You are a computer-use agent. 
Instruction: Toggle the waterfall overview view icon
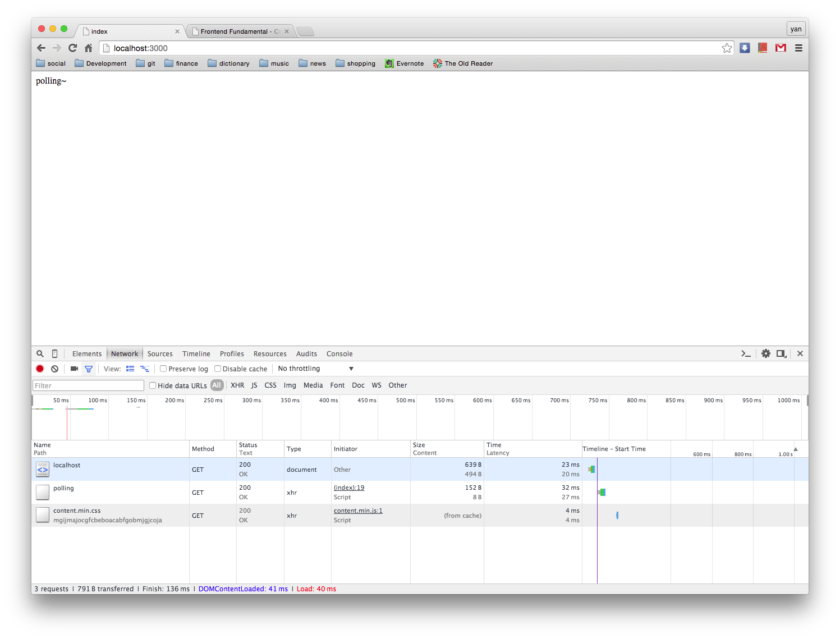tap(145, 369)
